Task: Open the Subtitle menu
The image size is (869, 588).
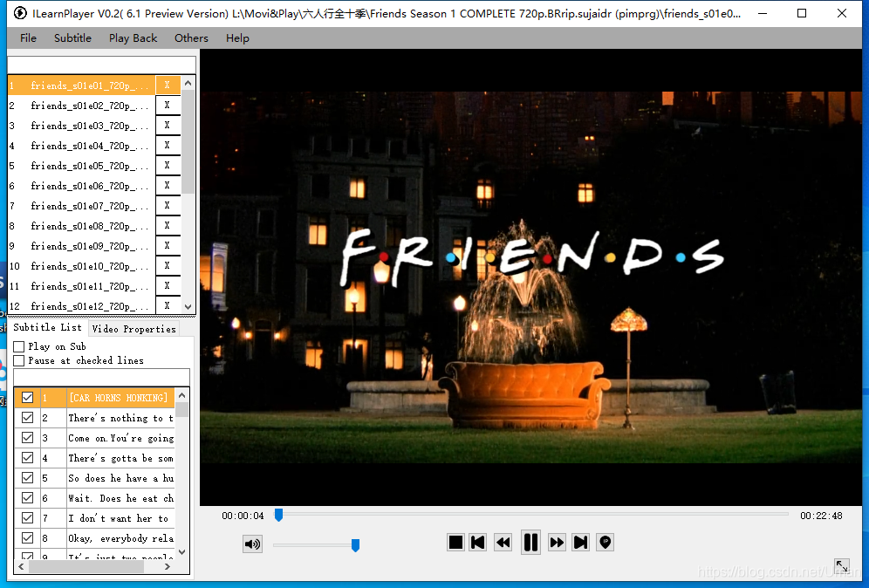Action: coord(72,38)
